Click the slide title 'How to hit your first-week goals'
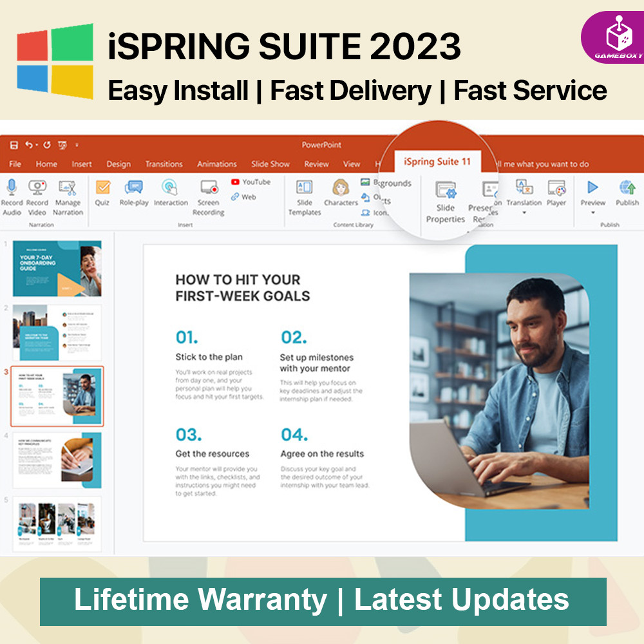This screenshot has width=644, height=644. [x=242, y=288]
